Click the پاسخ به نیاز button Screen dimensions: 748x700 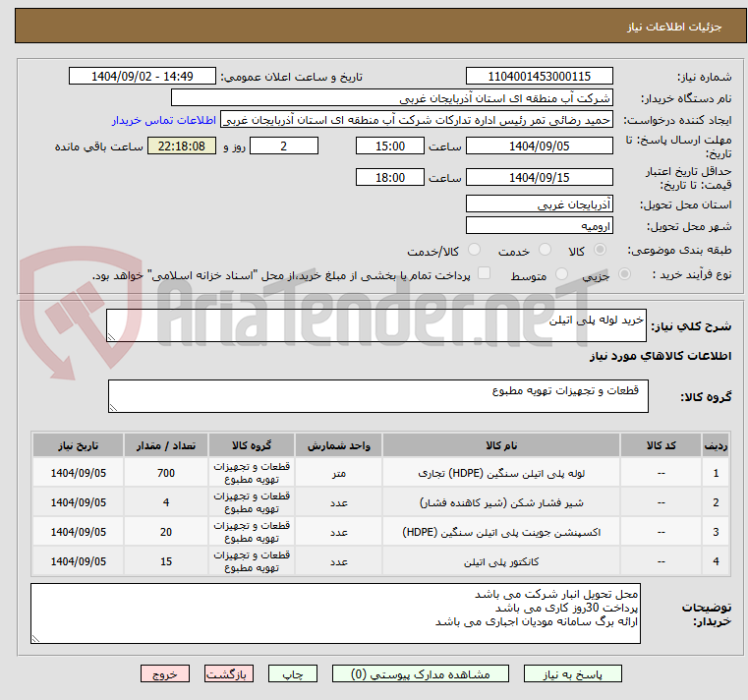click(x=572, y=673)
